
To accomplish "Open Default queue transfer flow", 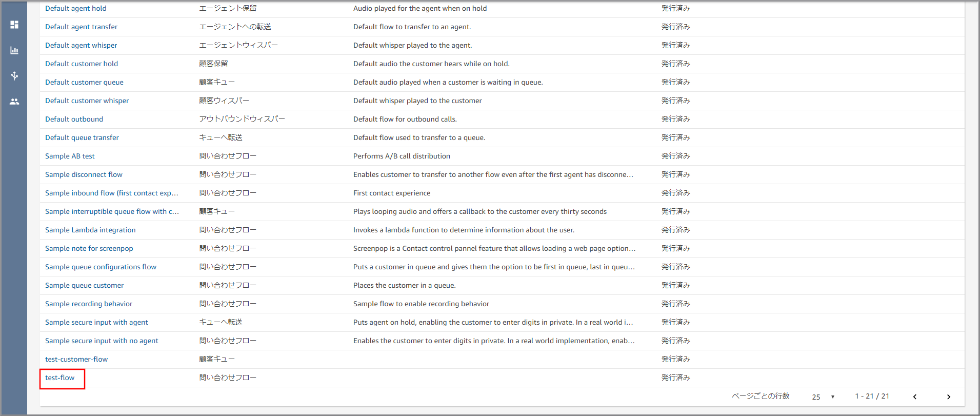I will [x=82, y=138].
